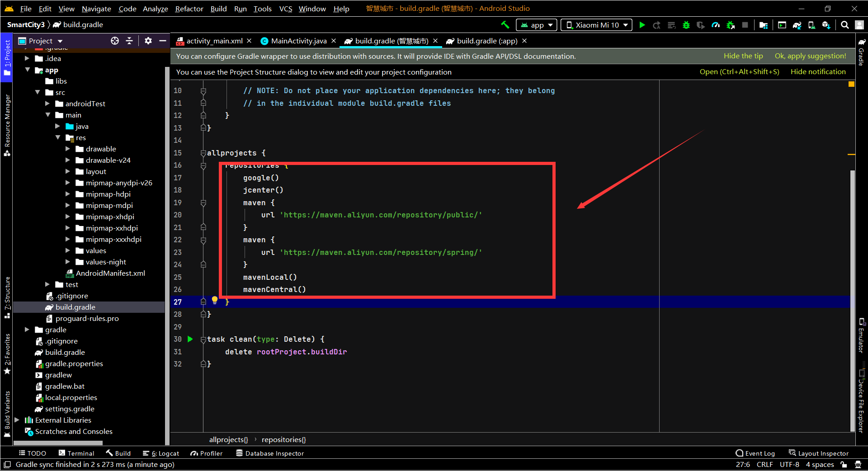Screen dimensions: 868x471
Task: Open the app run configuration dropdown
Action: coord(537,25)
